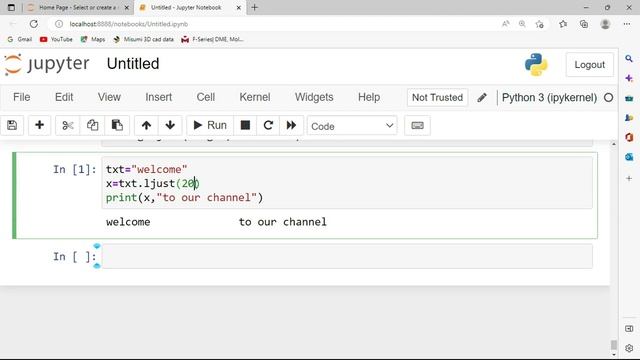The width and height of the screenshot is (640, 360).
Task: Open the Kernel menu
Action: pyautogui.click(x=255, y=97)
